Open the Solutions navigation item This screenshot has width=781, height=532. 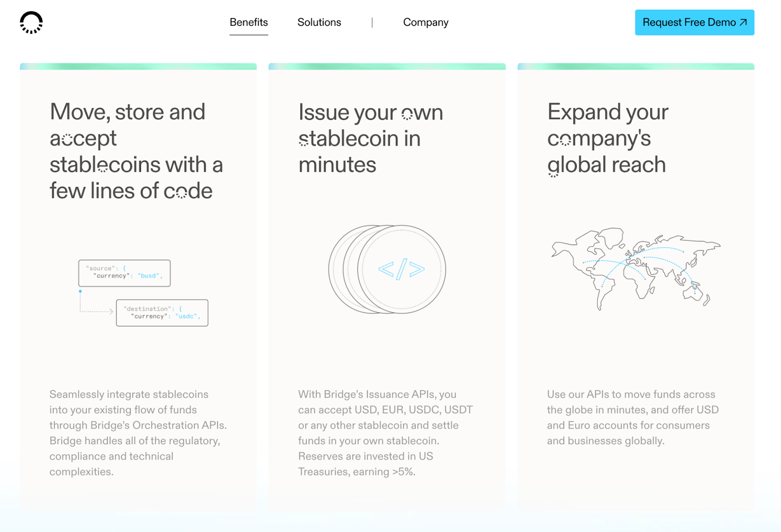click(319, 22)
